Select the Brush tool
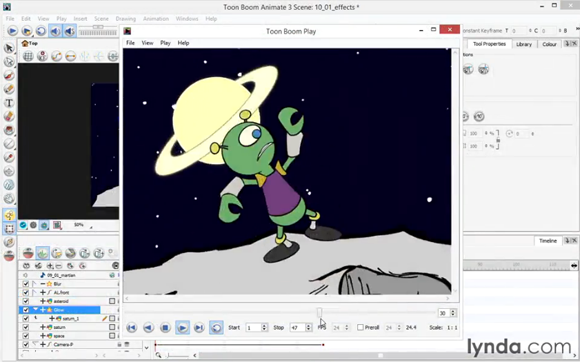Viewport: 580px width, 362px height. [9, 75]
